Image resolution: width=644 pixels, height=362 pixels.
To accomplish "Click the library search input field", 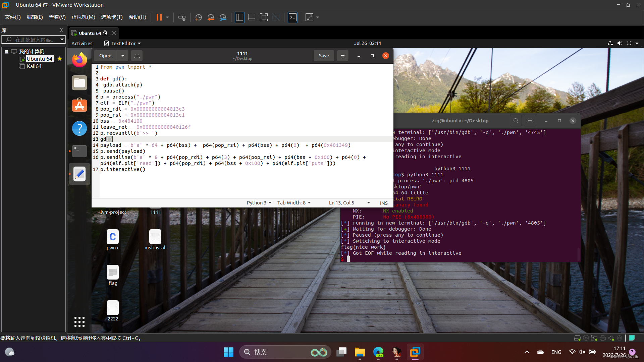I will [x=34, y=40].
